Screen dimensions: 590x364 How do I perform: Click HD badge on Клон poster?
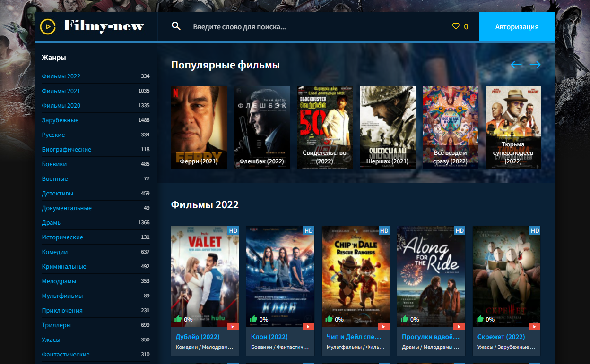309,230
